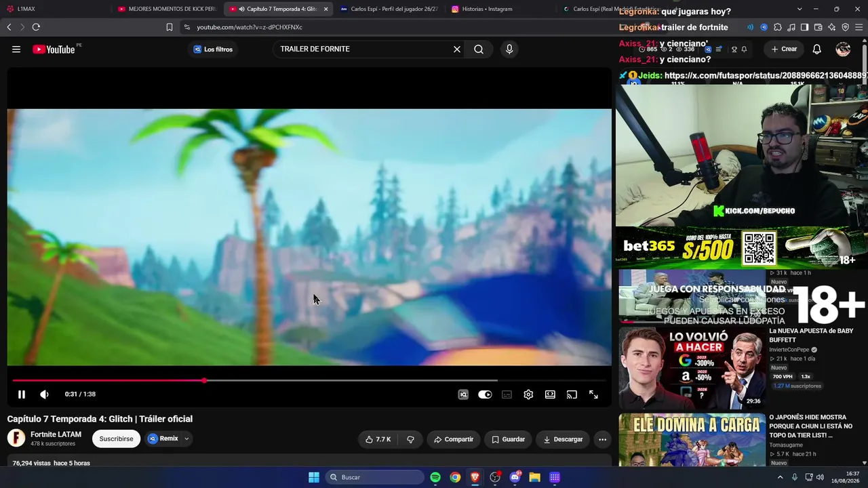
Task: Enter fullscreen mode in the player
Action: point(593,394)
